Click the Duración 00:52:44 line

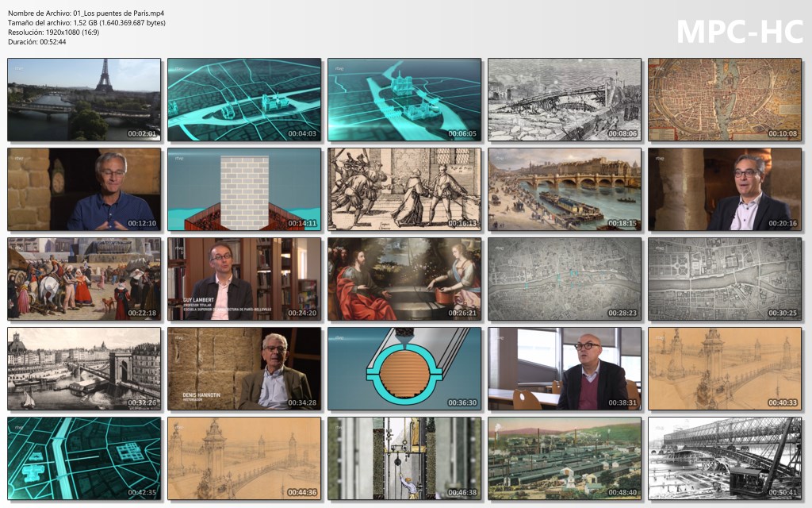pyautogui.click(x=36, y=41)
